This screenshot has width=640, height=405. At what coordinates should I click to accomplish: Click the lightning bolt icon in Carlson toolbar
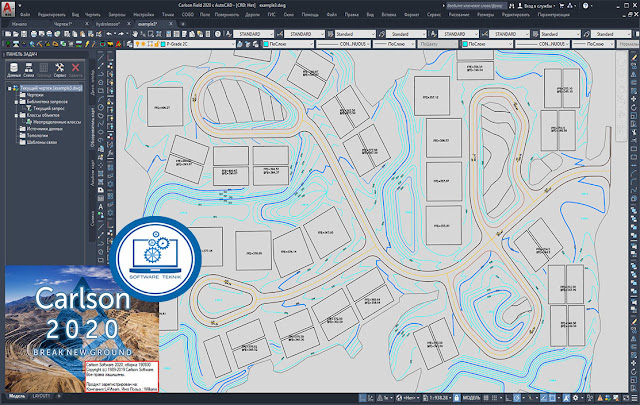pos(87,44)
